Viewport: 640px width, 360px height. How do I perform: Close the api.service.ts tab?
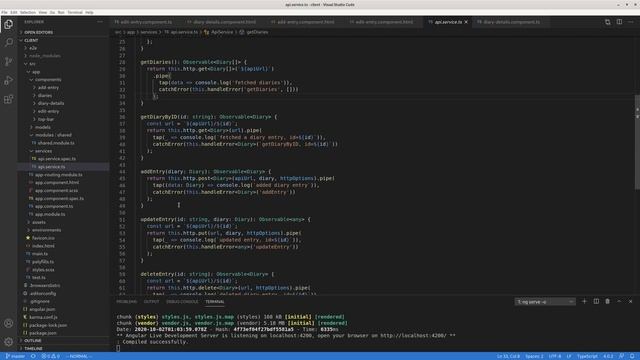[466, 22]
